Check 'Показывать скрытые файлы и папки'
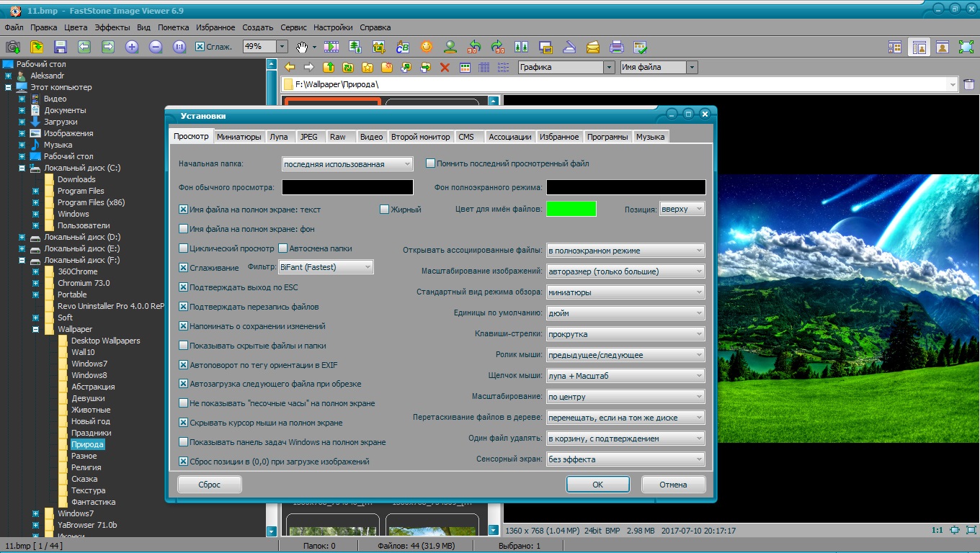This screenshot has width=980, height=553. [x=184, y=346]
